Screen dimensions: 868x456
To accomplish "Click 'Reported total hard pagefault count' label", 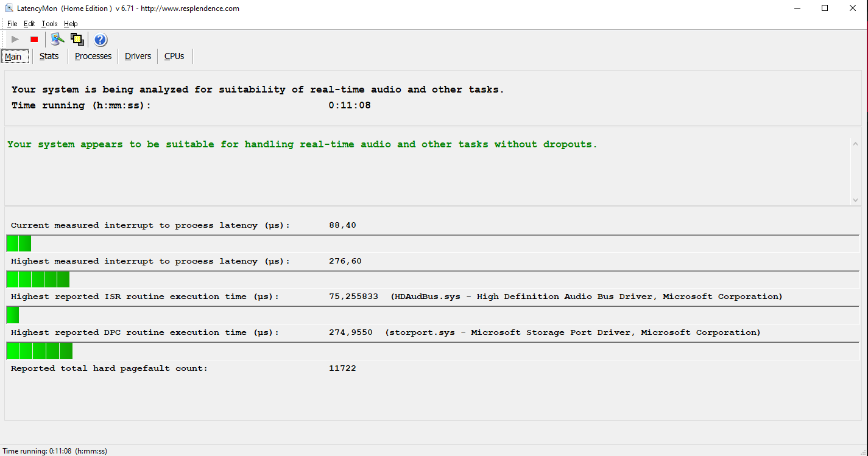I will [110, 368].
